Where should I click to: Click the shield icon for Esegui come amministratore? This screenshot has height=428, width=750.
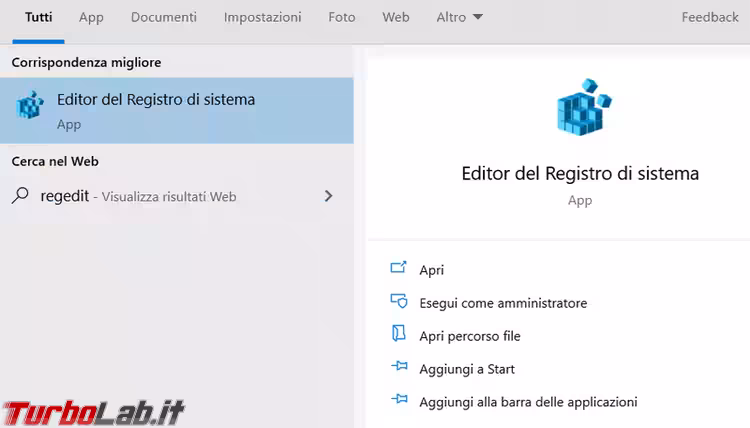click(399, 302)
